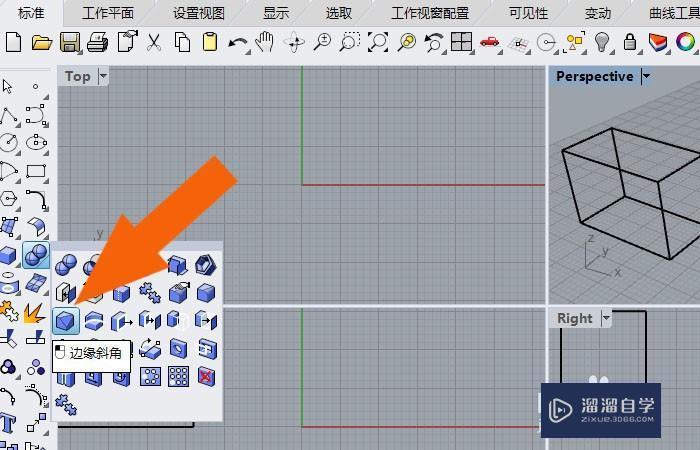Click the Print icon
The image size is (700, 450).
[x=98, y=43]
